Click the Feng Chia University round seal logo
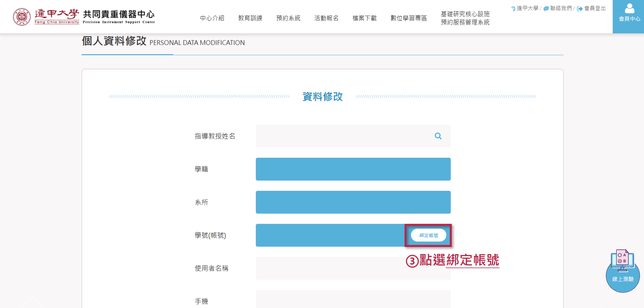Image resolution: width=644 pixels, height=308 pixels. point(22,17)
